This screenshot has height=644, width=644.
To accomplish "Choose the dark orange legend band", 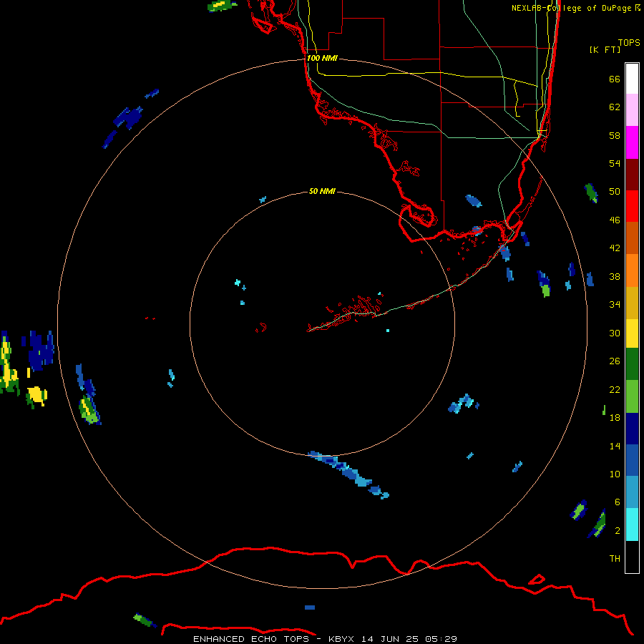I will pyautogui.click(x=632, y=238).
